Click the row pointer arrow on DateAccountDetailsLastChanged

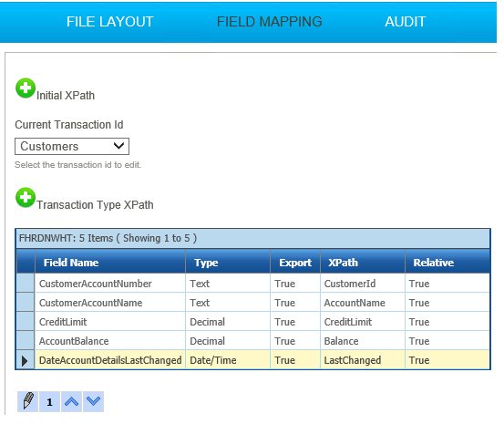[25, 360]
